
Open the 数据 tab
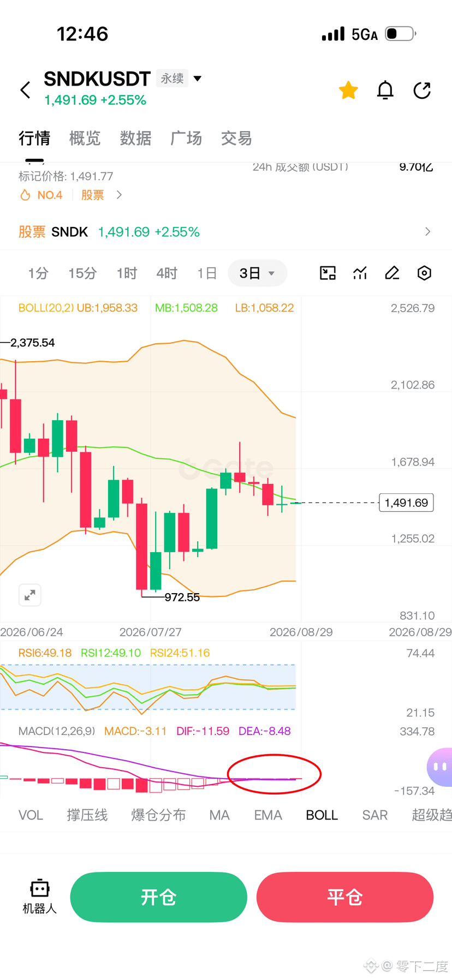pos(135,138)
